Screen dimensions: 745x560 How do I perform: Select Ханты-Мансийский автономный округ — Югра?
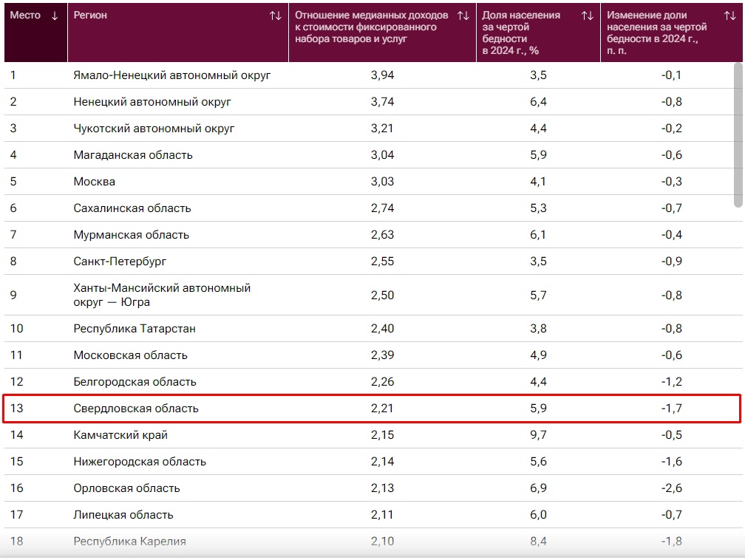(x=162, y=295)
